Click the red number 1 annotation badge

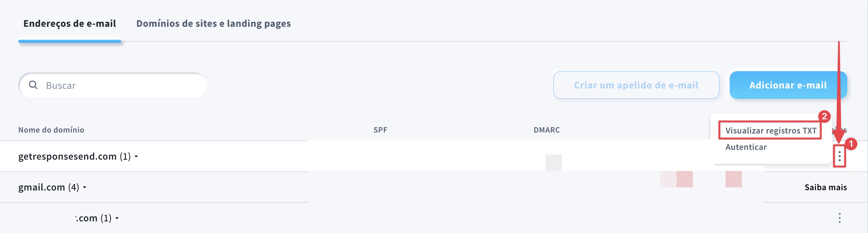tap(851, 144)
